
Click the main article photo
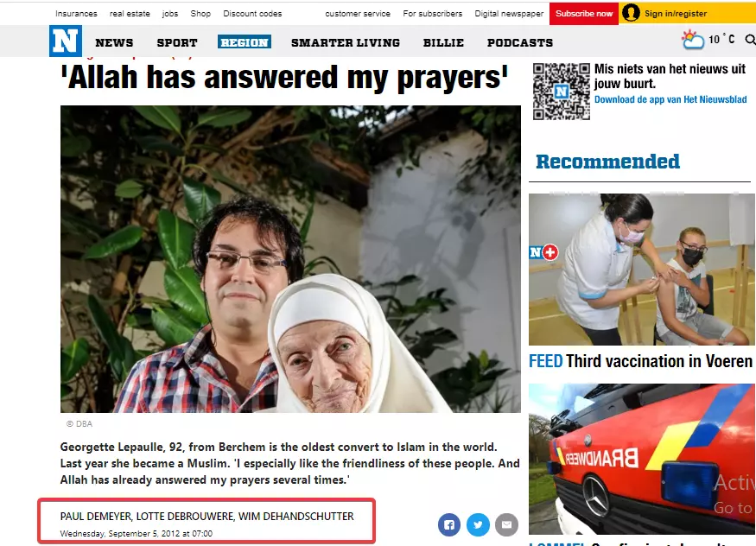point(290,259)
